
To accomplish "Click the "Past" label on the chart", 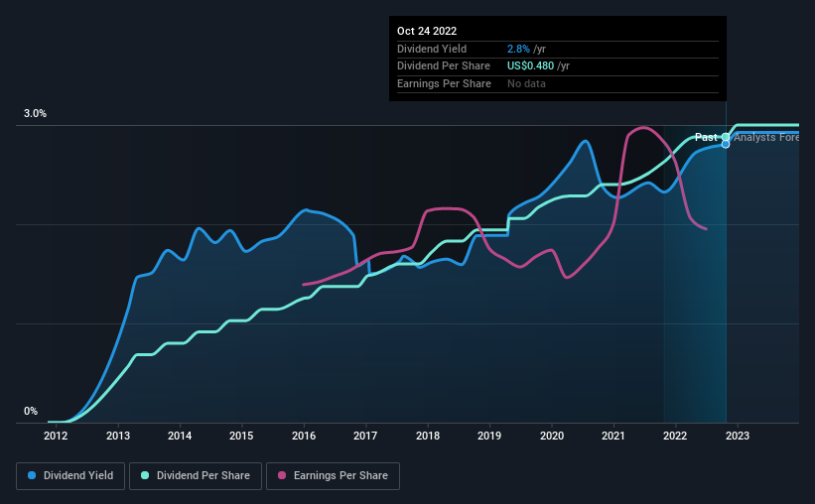I will point(707,137).
